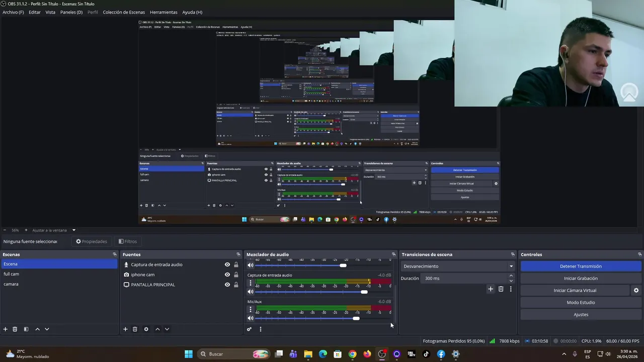The height and width of the screenshot is (362, 644).
Task: Lock the Captura de entrada audio source
Action: (236, 264)
